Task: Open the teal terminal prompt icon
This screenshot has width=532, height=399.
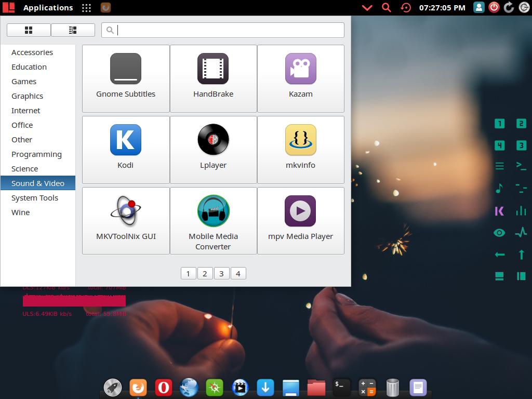Action: pyautogui.click(x=521, y=165)
